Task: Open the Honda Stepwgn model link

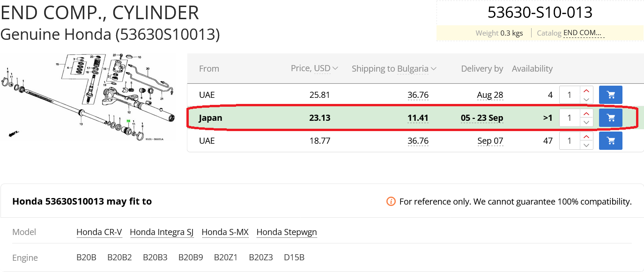Action: (x=287, y=232)
